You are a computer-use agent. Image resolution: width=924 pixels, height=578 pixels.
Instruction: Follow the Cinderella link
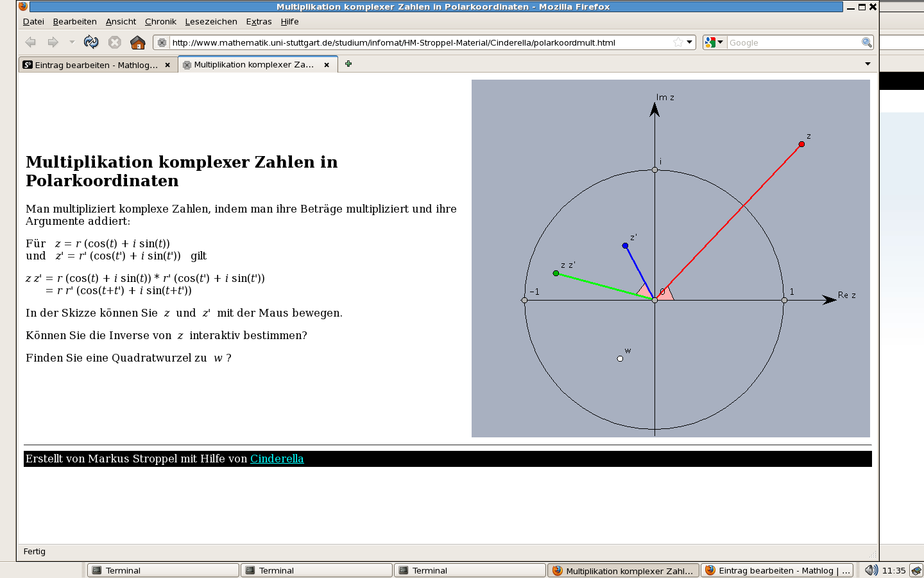tap(277, 459)
